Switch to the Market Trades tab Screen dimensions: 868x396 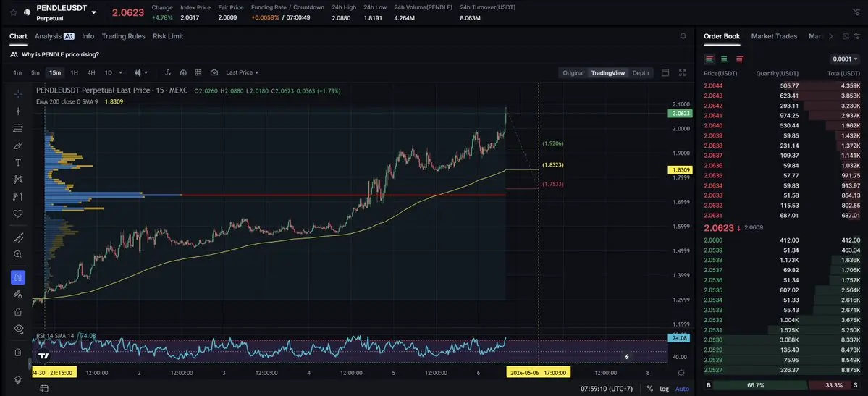(774, 36)
